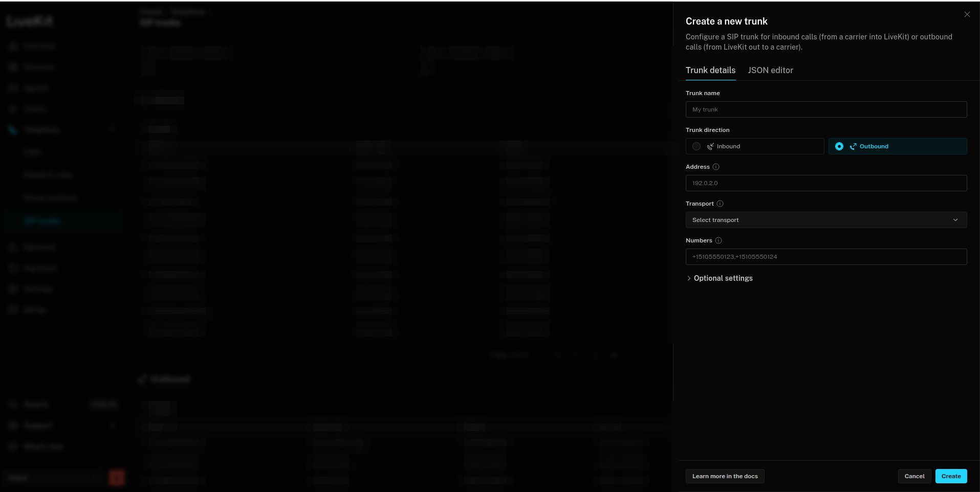
Task: Select the Outbound trunk direction radio
Action: tap(839, 146)
